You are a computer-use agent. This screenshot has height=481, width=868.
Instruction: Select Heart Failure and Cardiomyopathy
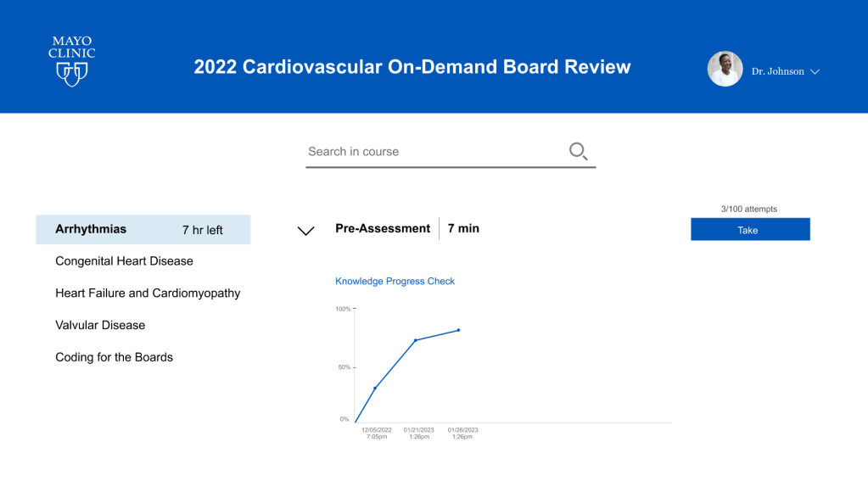[x=148, y=294]
